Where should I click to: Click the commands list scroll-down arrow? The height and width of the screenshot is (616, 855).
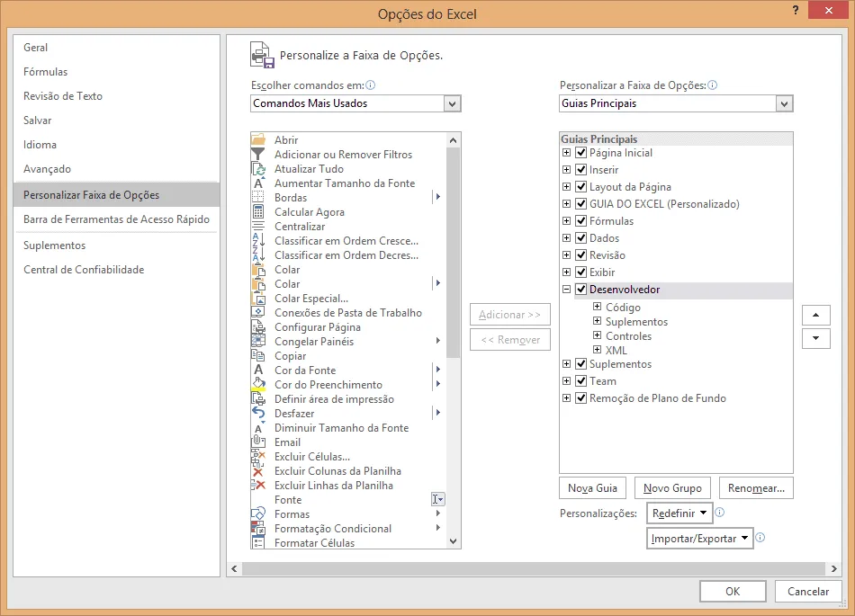[x=453, y=541]
